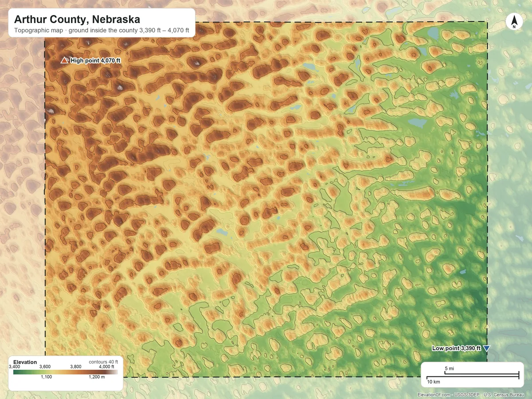Click the topographic map subtitle with elevation range

[102, 31]
